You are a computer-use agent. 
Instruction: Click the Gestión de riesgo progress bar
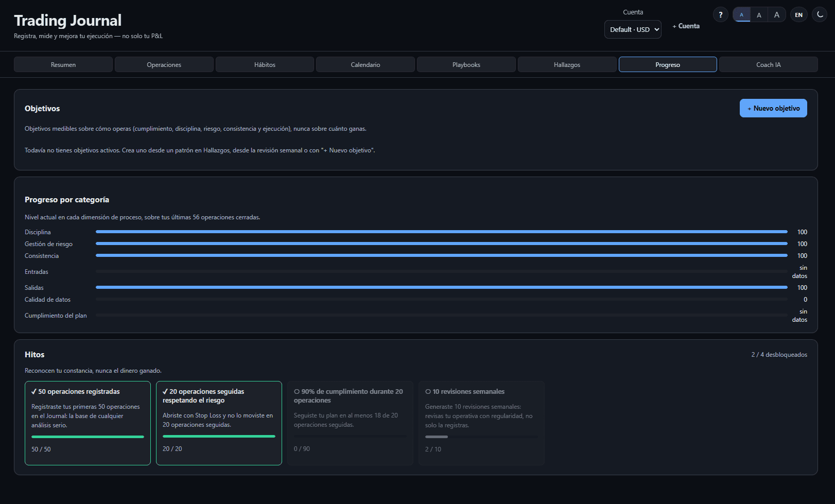click(442, 244)
